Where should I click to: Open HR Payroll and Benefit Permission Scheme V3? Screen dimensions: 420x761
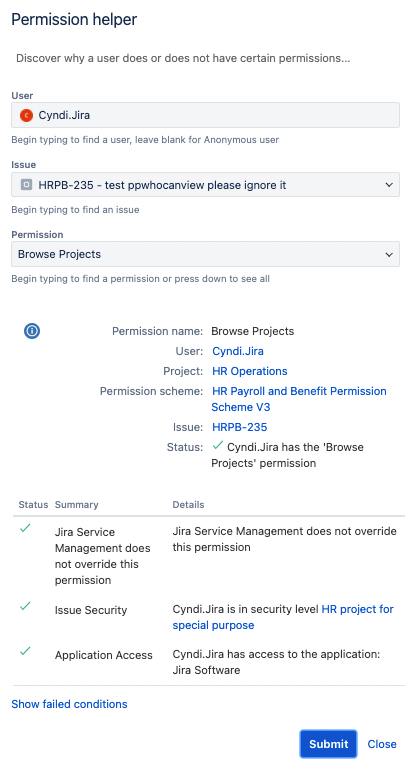(x=299, y=399)
